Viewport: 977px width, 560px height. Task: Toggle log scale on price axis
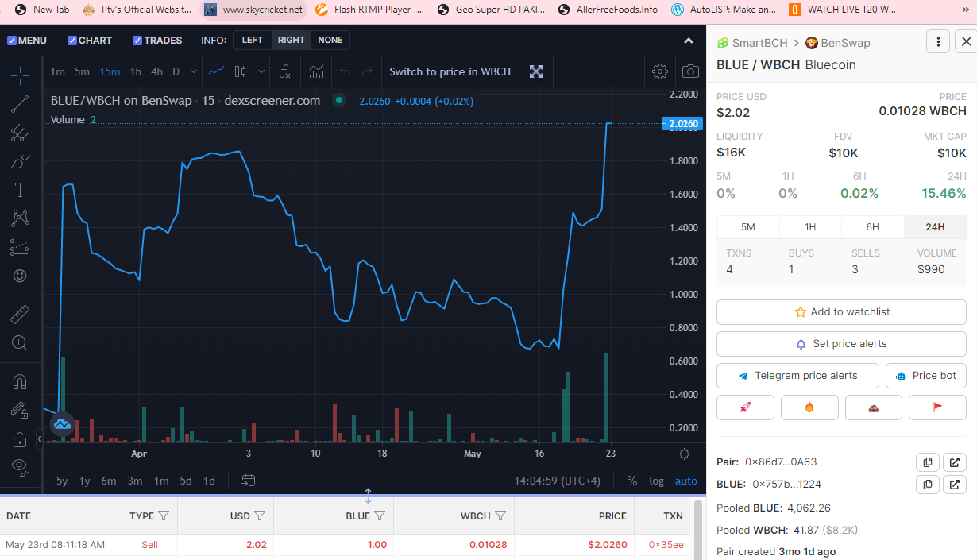tap(656, 481)
